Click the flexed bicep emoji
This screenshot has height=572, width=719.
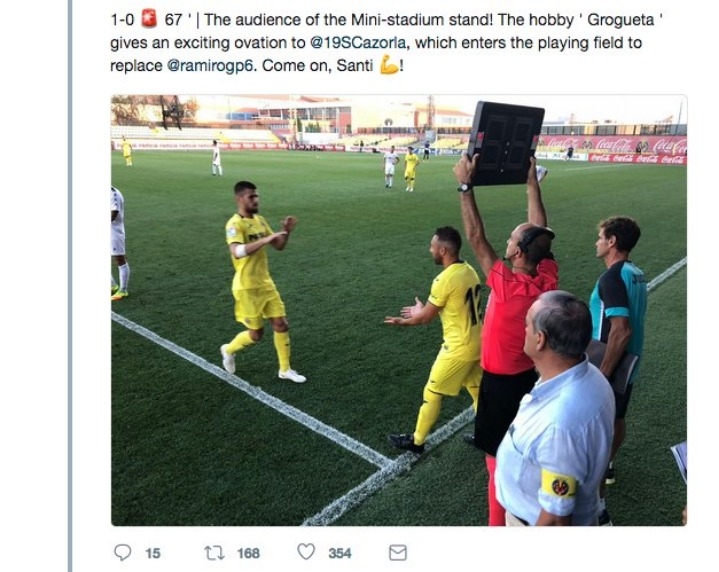click(x=389, y=65)
